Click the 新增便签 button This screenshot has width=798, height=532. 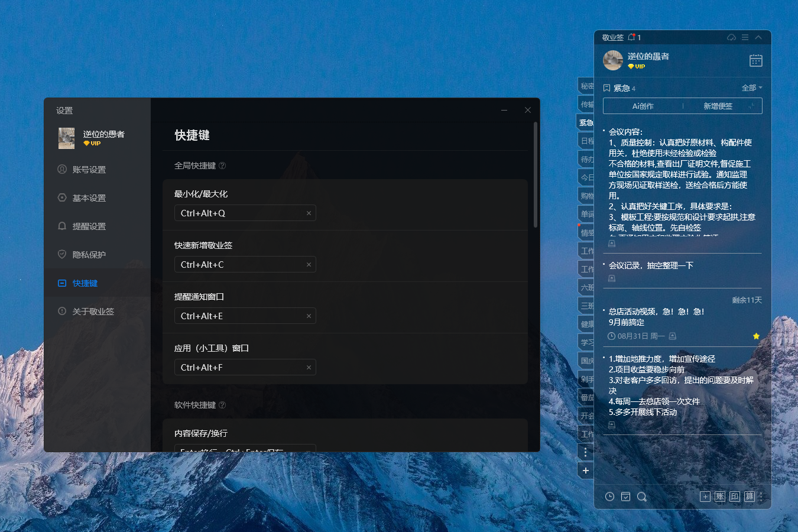click(x=718, y=106)
